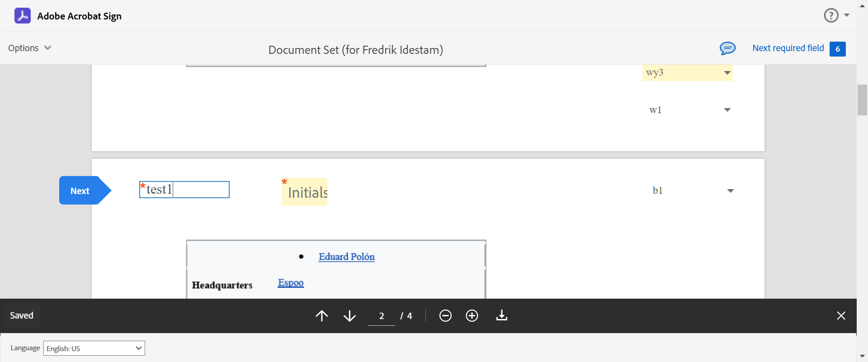The width and height of the screenshot is (868, 362).
Task: Open the wy3 dropdown
Action: click(x=687, y=73)
